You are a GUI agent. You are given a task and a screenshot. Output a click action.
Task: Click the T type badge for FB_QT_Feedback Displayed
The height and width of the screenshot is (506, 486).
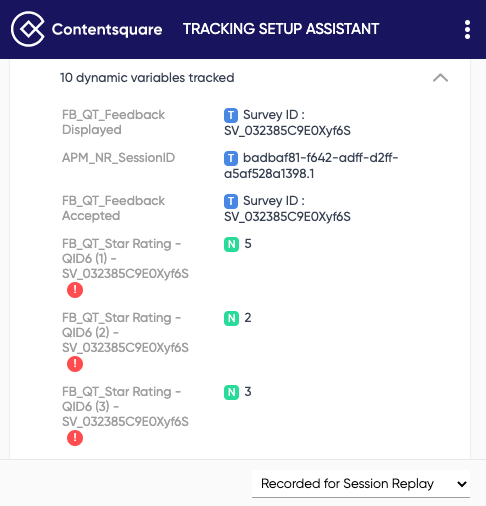(x=231, y=115)
